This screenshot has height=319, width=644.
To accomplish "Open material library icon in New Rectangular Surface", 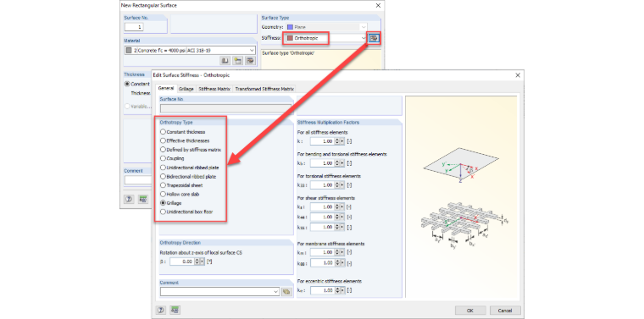I will click(225, 61).
